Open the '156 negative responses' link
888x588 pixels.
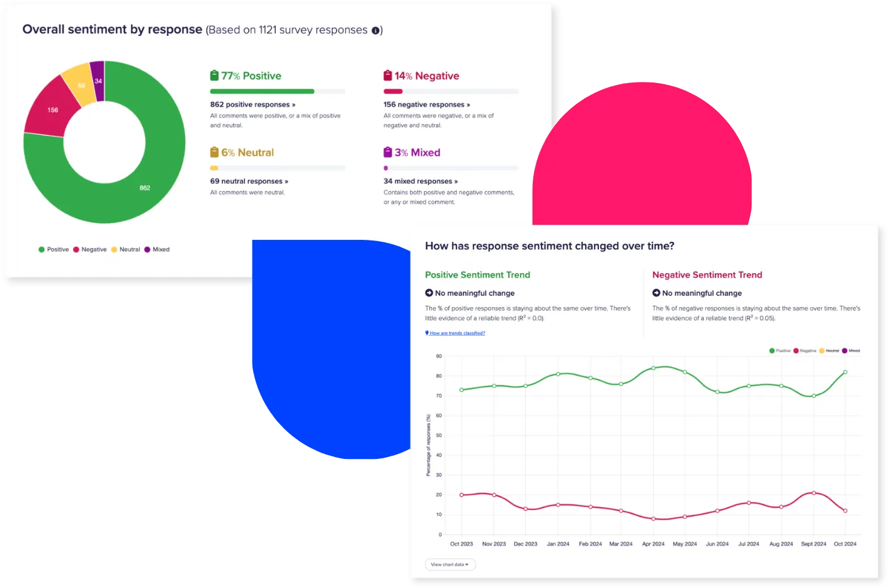pyautogui.click(x=425, y=105)
